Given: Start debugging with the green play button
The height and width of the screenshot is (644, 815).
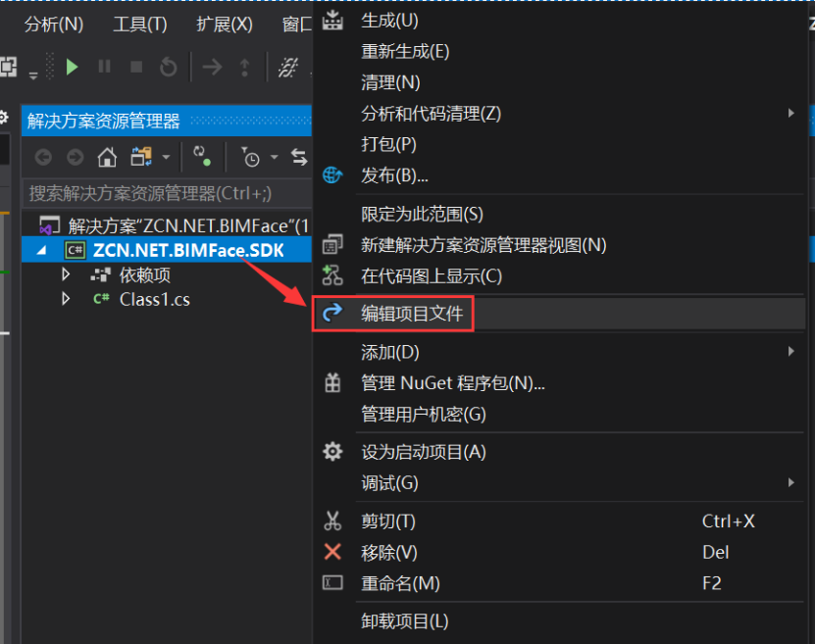Looking at the screenshot, I should point(73,68).
